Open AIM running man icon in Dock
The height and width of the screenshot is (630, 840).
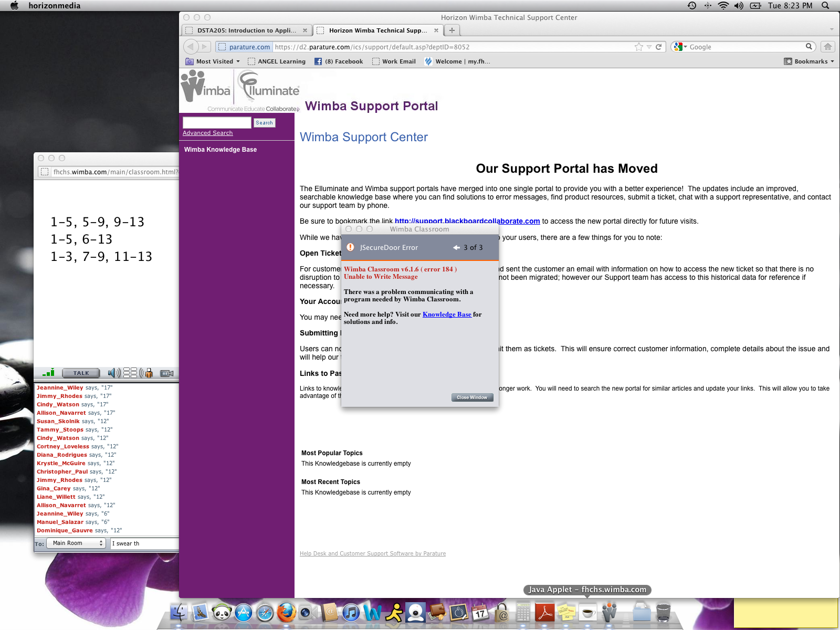pos(394,613)
